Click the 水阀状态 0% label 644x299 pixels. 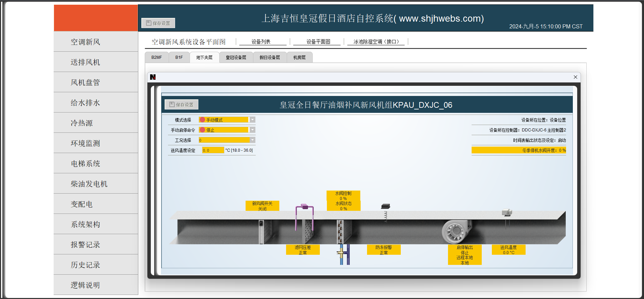pyautogui.click(x=343, y=206)
